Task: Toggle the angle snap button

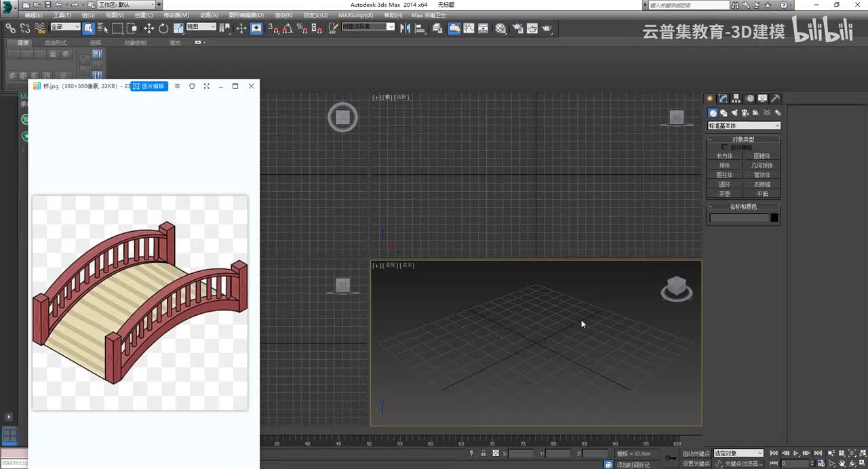Action: (288, 28)
